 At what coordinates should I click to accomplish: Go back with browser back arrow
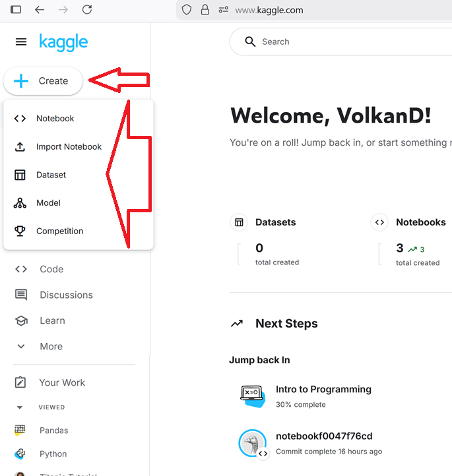pyautogui.click(x=40, y=10)
